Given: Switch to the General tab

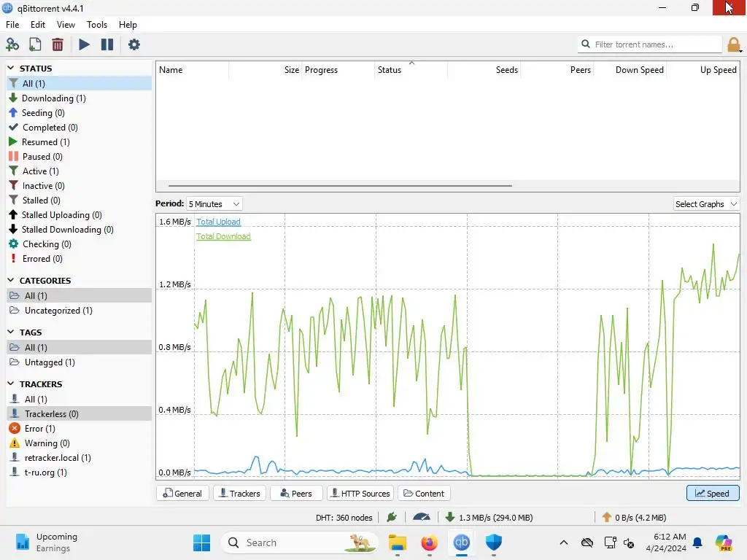Looking at the screenshot, I should click(182, 494).
